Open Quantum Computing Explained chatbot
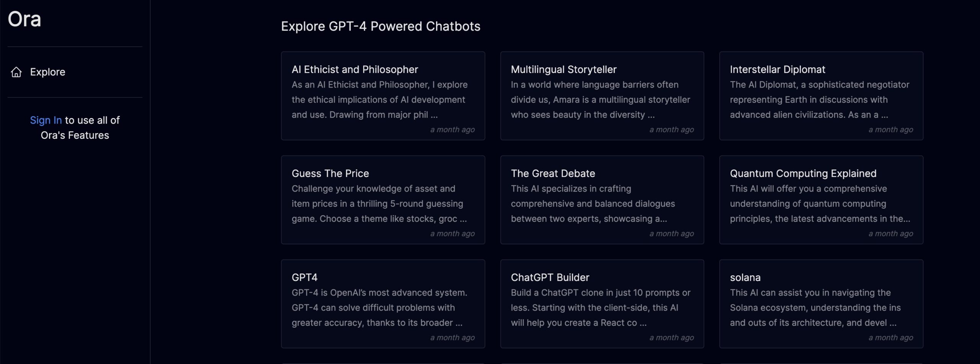This screenshot has height=364, width=980. (x=821, y=200)
